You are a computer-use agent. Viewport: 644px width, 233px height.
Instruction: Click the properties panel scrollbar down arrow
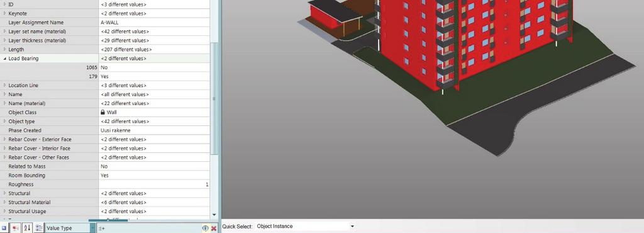(214, 215)
